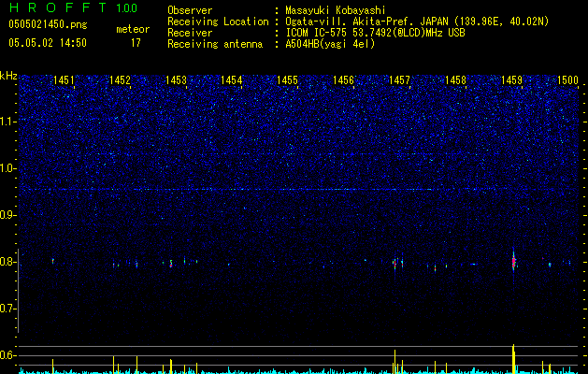
Task: Click the Observer label
Action: [190, 10]
